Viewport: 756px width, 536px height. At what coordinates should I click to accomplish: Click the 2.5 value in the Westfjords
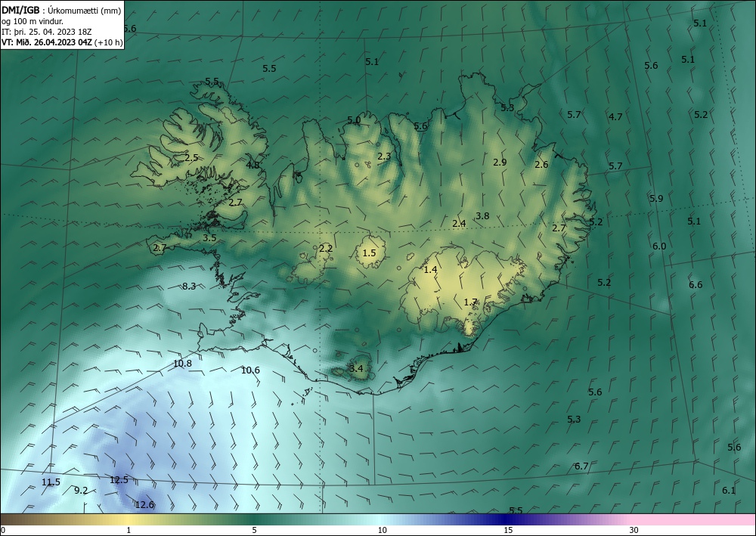tap(191, 157)
